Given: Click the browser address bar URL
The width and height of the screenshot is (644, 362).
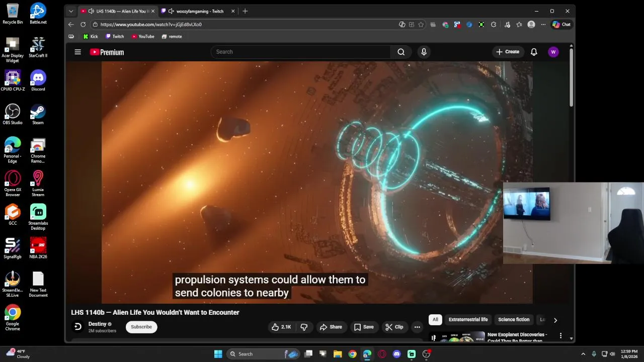Looking at the screenshot, I should (151, 24).
